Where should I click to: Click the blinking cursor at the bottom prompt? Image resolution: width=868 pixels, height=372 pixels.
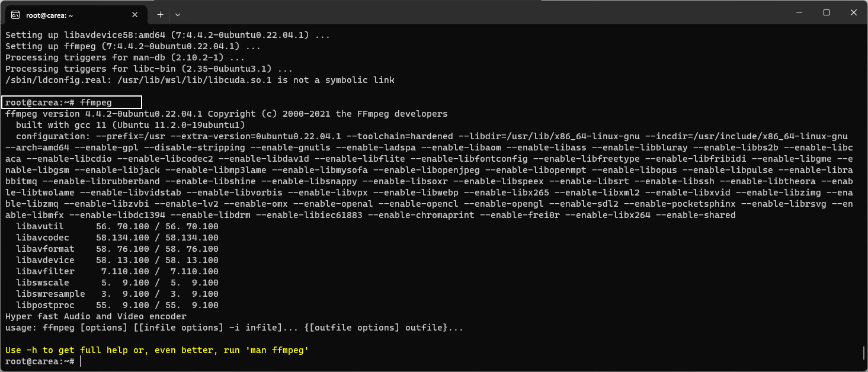pyautogui.click(x=80, y=361)
